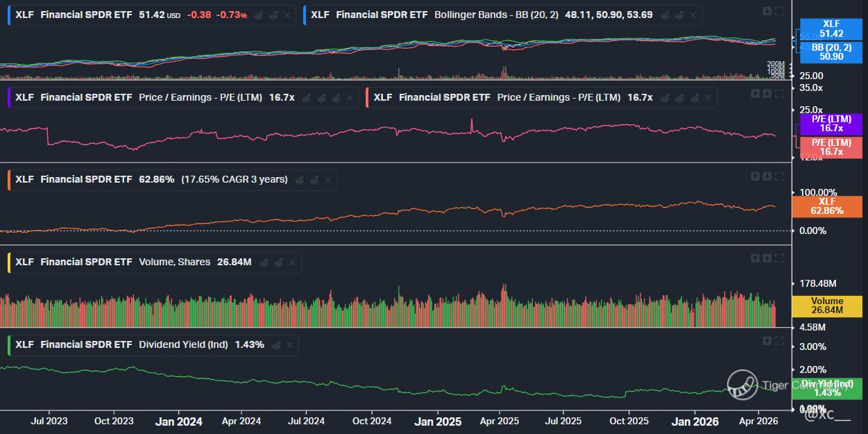
Task: Remove the XLF price series with its X
Action: coord(287,15)
